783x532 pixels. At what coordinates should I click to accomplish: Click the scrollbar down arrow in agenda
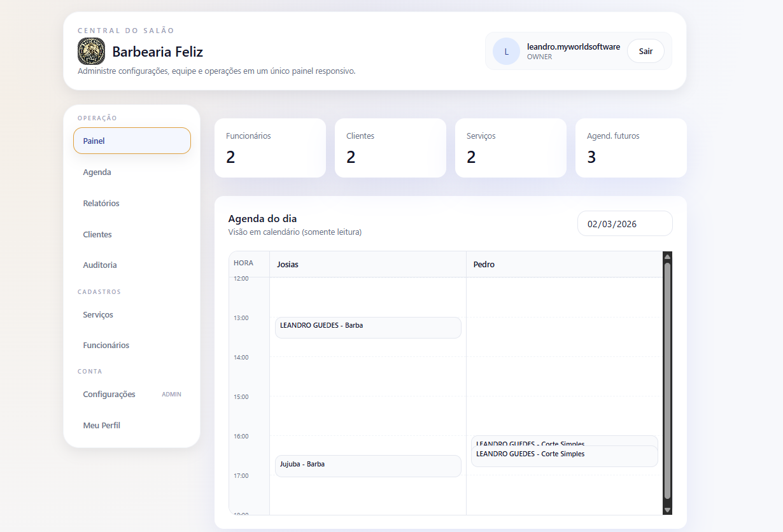click(x=667, y=510)
